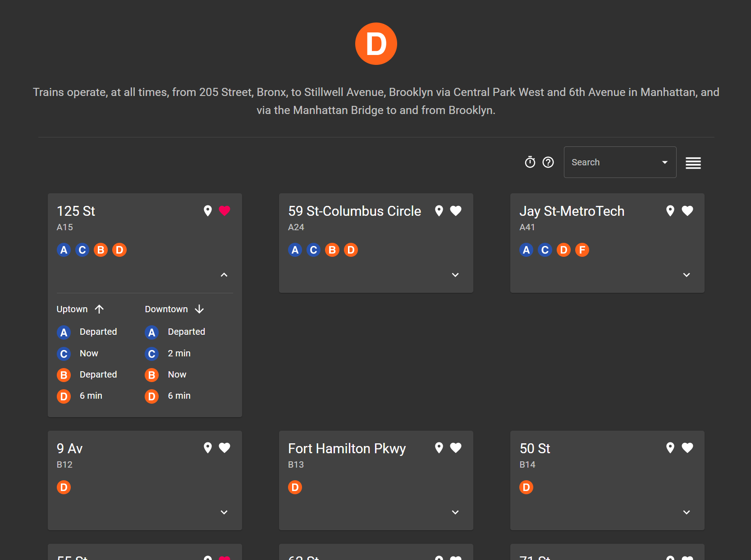Select A line badge on Jay St-MetroTech
This screenshot has height=560, width=751.
[x=527, y=250]
